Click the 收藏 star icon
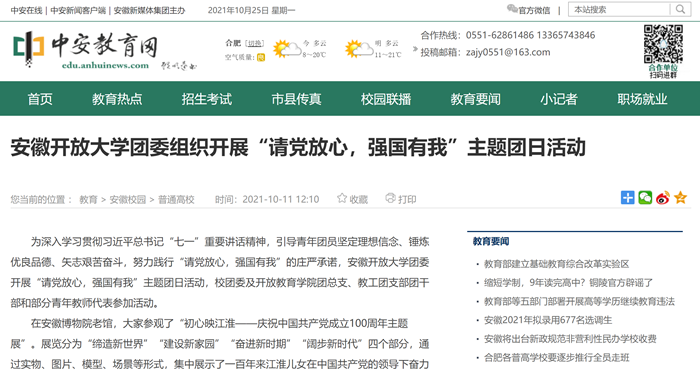Image resolution: width=700 pixels, height=369 pixels. [x=342, y=198]
